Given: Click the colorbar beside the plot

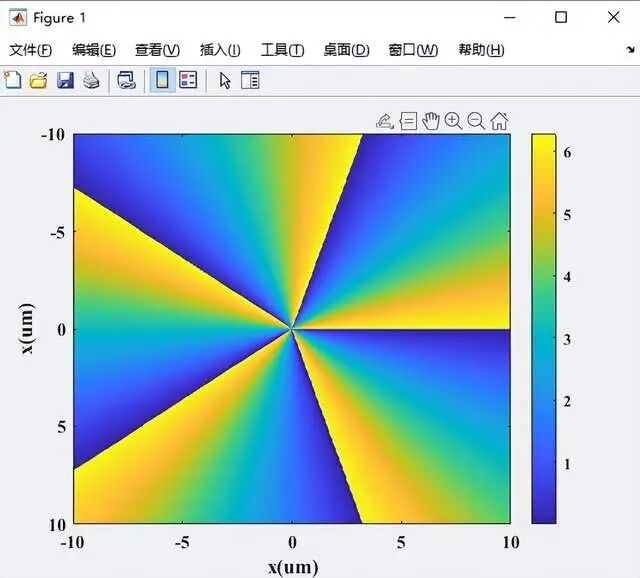Looking at the screenshot, I should point(544,328).
